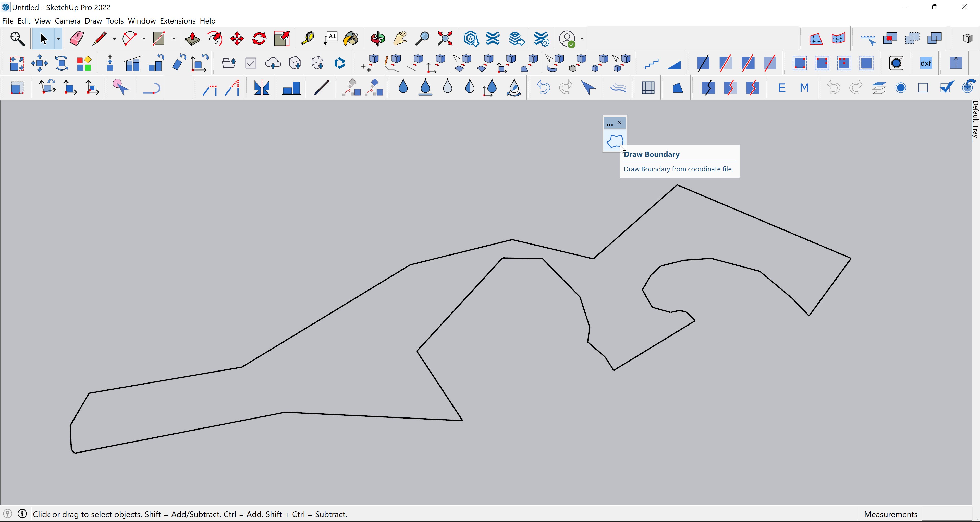Activate the Orbit camera tool
This screenshot has width=980, height=522.
[x=378, y=39]
